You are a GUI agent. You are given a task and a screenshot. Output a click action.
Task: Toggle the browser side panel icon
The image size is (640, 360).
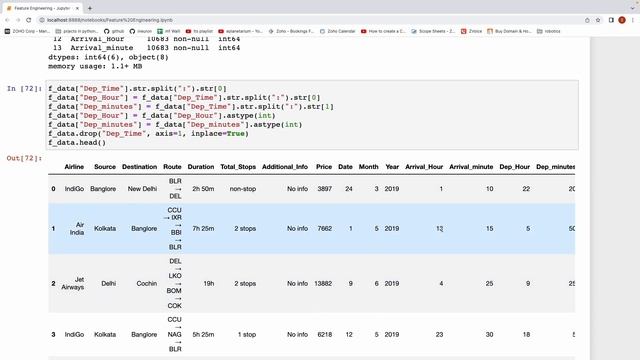pyautogui.click(x=611, y=20)
